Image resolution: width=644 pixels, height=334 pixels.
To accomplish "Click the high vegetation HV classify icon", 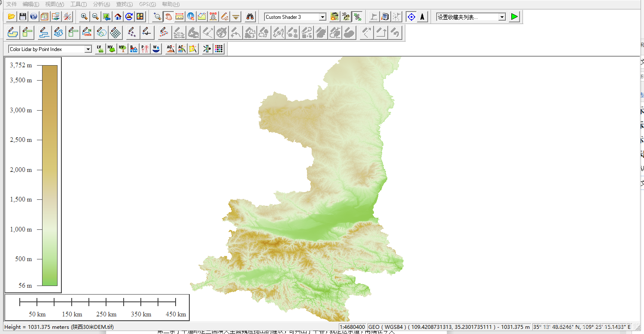I will [122, 49].
